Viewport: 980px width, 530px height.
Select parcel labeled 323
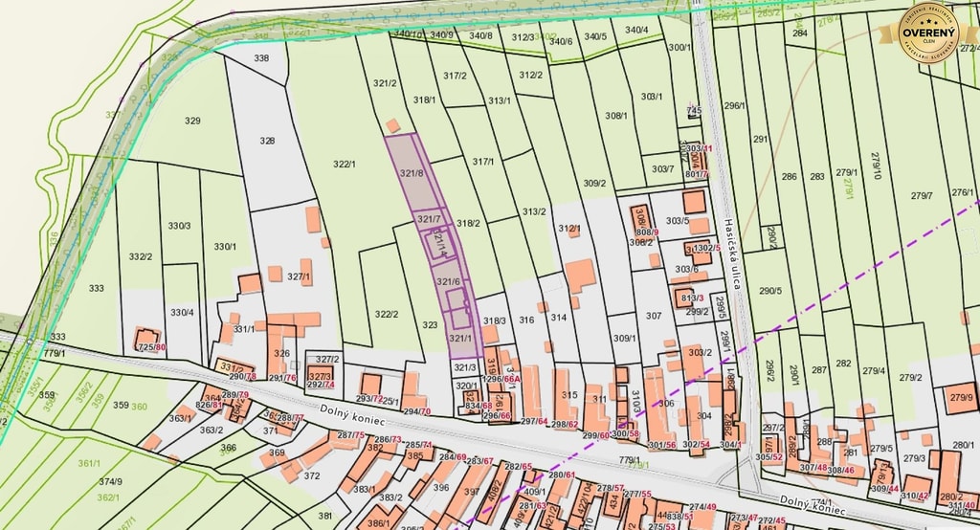(430, 325)
